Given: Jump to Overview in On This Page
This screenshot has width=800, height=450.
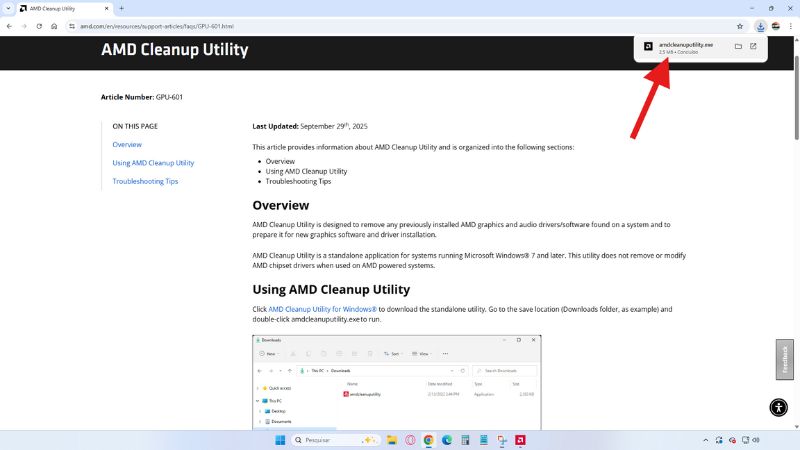Looking at the screenshot, I should click(x=127, y=144).
